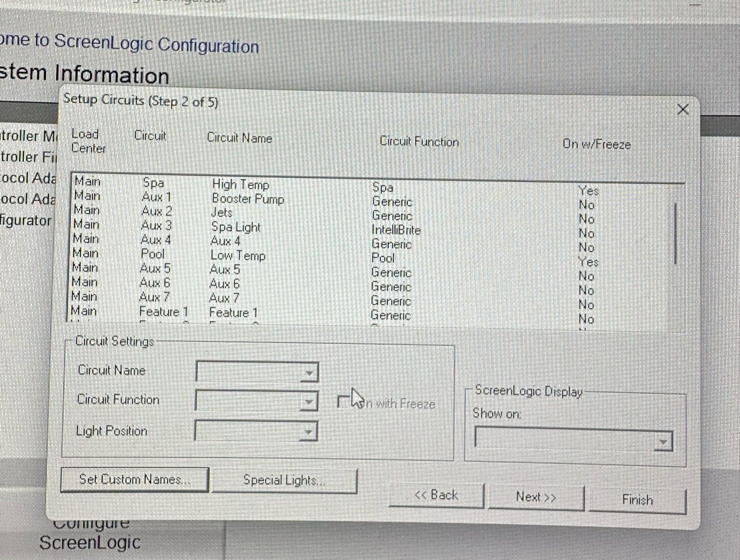Click the circuit list vertical scrollbar
The height and width of the screenshot is (560, 740).
point(676,233)
